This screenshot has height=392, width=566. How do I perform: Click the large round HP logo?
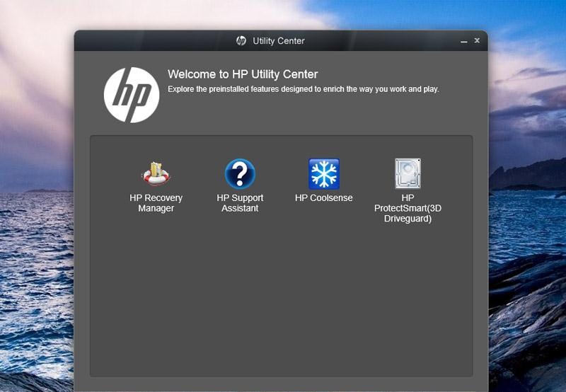132,95
